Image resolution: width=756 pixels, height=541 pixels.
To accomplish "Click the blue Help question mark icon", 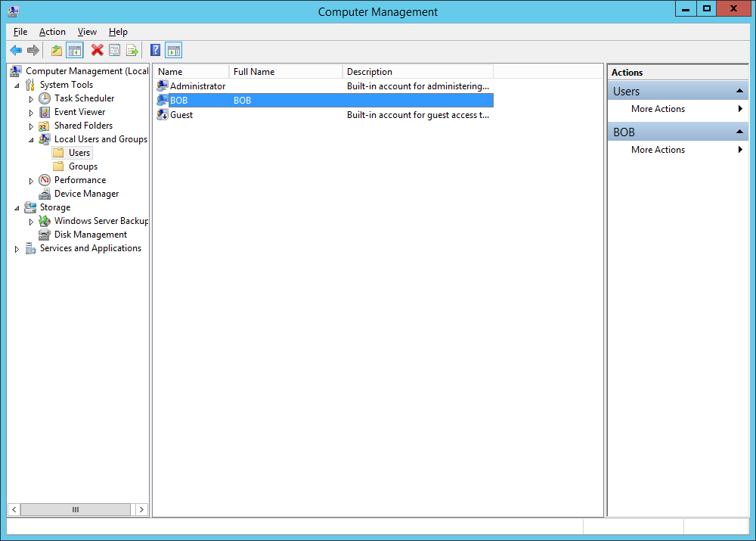I will click(155, 51).
